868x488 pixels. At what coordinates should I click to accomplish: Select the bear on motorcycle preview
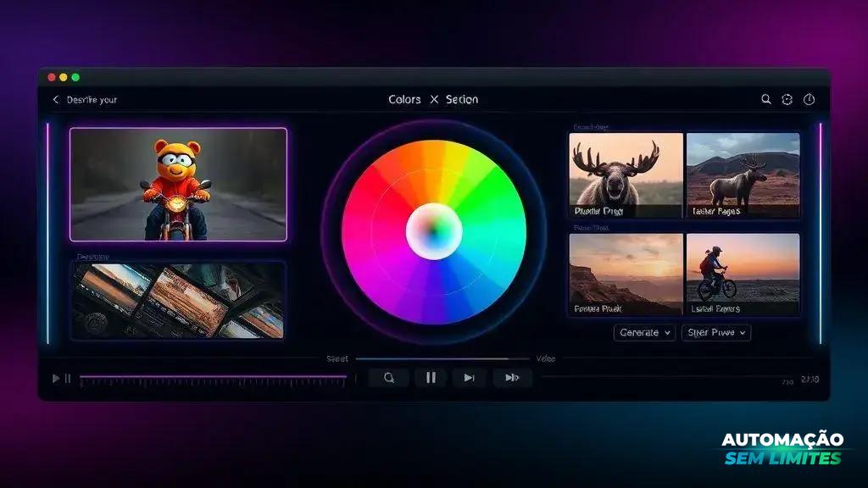178,184
